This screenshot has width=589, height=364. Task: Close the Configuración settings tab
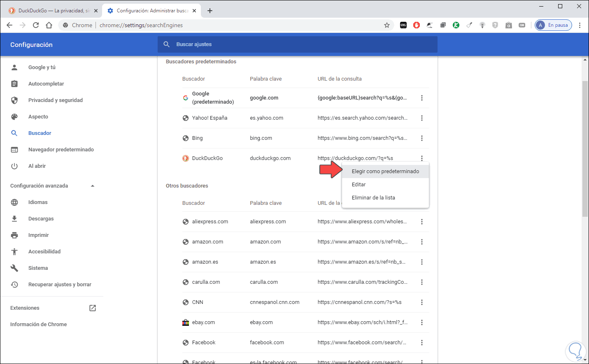click(194, 11)
